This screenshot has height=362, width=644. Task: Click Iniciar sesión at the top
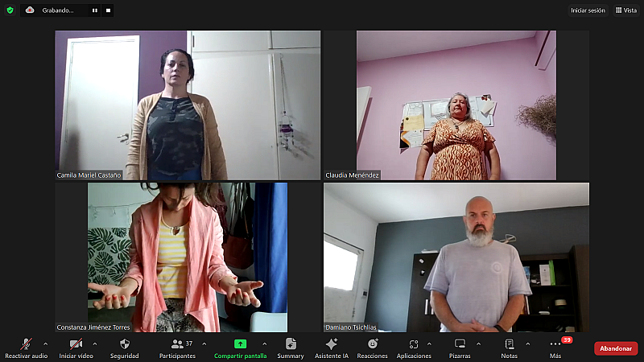coord(587,10)
